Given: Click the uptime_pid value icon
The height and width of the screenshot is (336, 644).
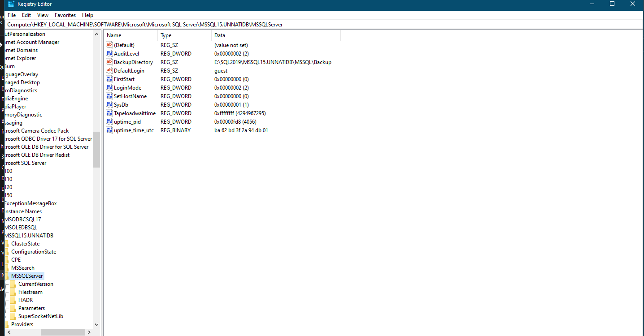Looking at the screenshot, I should tap(109, 121).
